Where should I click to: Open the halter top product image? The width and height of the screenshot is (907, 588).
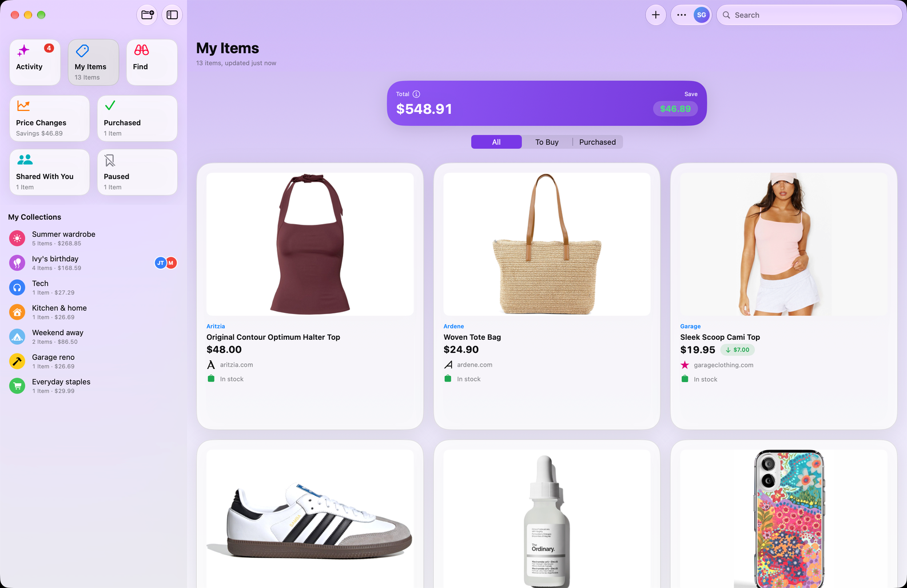(310, 244)
